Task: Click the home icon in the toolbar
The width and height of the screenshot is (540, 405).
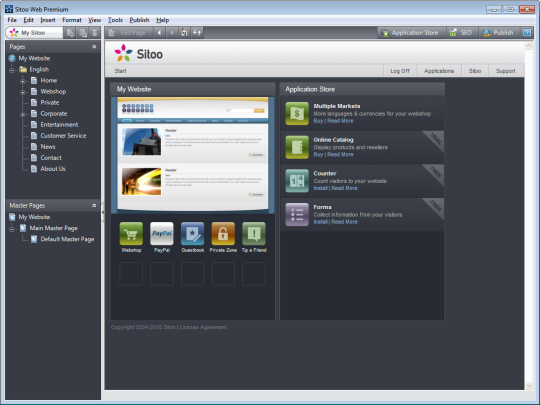Action: (x=184, y=33)
